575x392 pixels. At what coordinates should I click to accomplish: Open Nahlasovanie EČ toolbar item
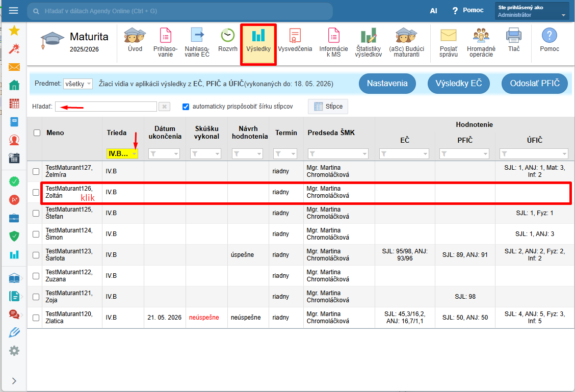197,42
